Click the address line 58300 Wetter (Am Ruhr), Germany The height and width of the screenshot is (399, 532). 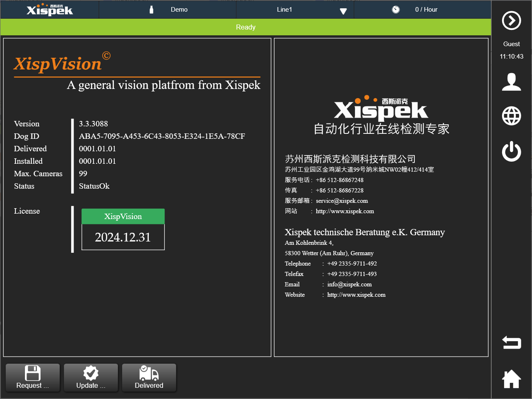click(329, 253)
